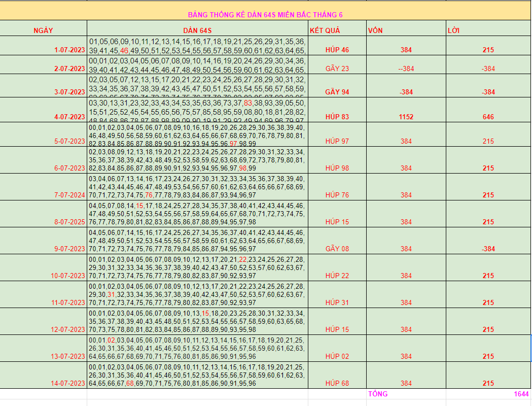This screenshot has width=532, height=406.
Task: Click the NGÀY column header cell
Action: point(44,28)
